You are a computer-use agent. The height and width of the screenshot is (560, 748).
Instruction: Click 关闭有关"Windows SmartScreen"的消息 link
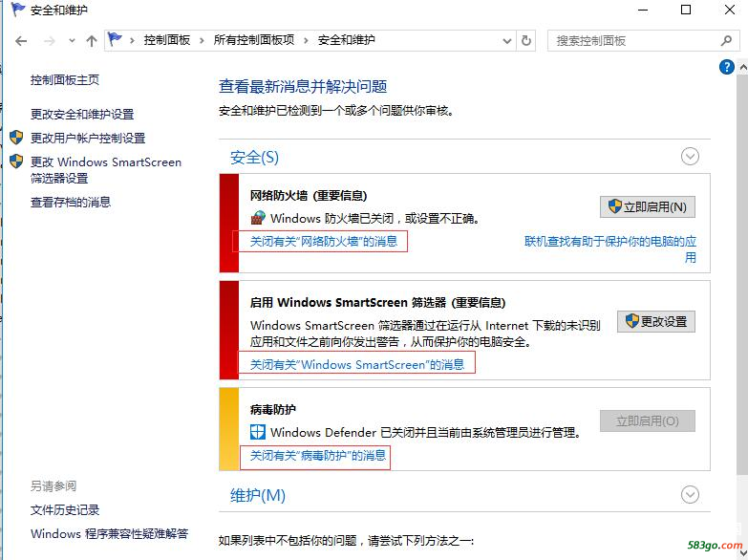tap(357, 365)
